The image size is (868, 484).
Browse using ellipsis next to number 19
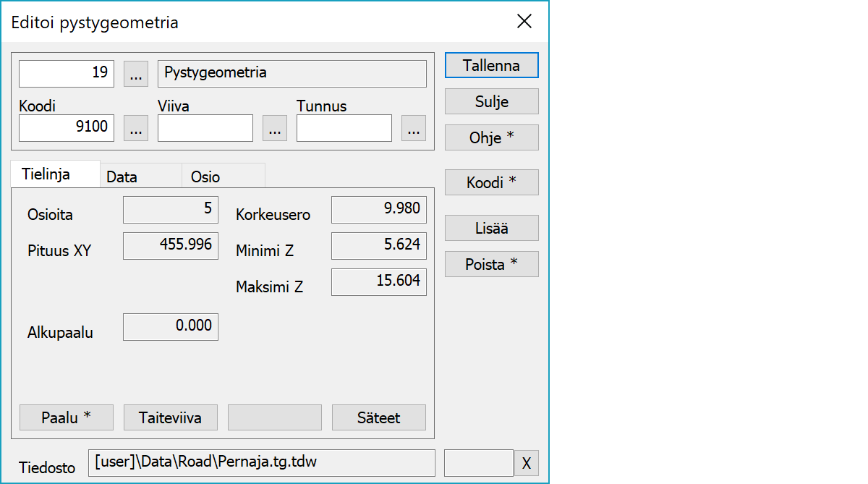point(136,73)
